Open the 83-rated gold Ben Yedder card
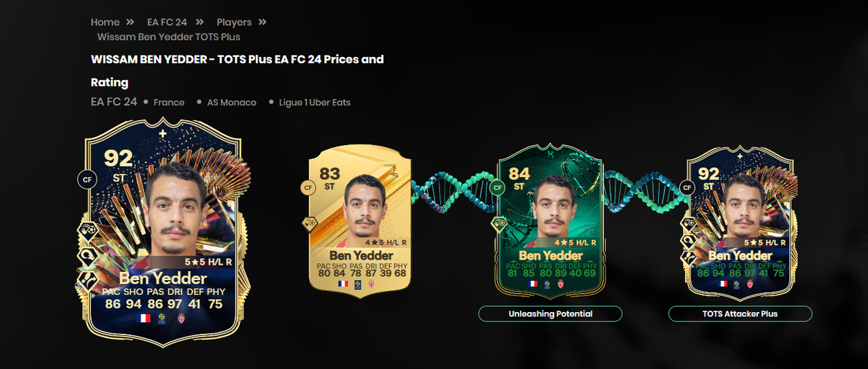This screenshot has height=369, width=868. tap(360, 220)
